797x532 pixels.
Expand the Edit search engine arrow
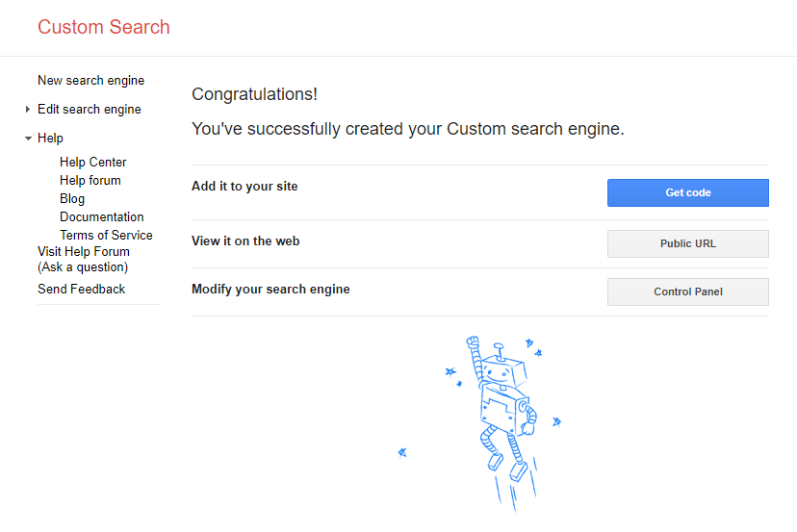(28, 110)
